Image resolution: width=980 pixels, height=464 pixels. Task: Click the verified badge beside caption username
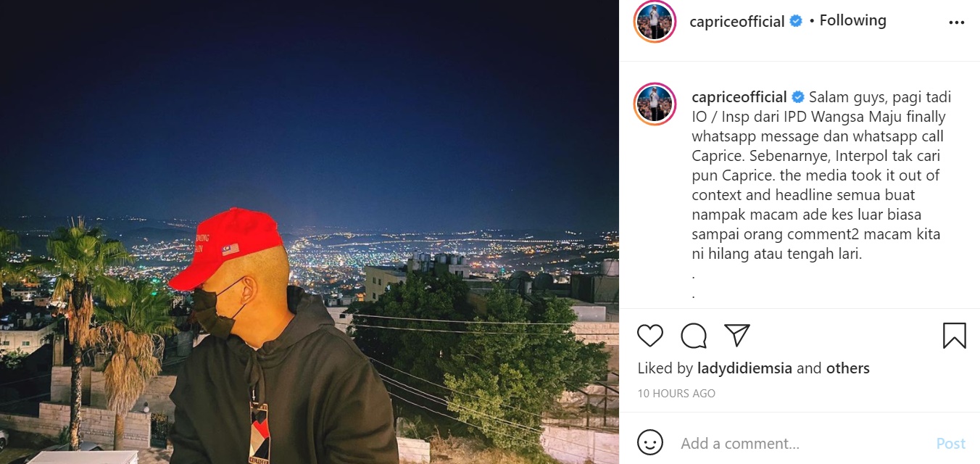click(x=798, y=97)
